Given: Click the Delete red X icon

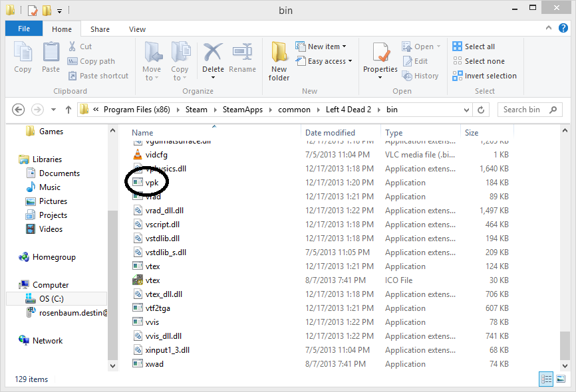Looking at the screenshot, I should [213, 52].
